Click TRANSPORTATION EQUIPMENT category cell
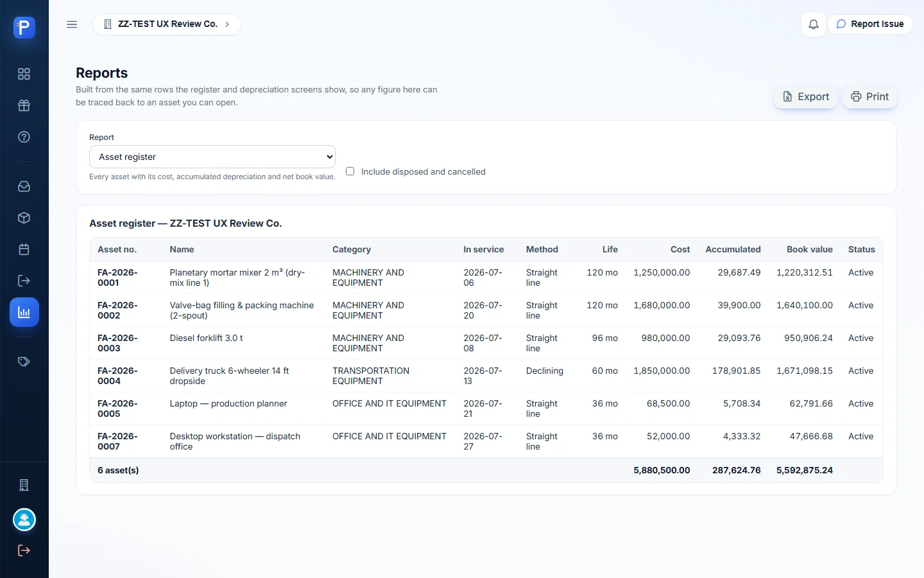The width and height of the screenshot is (924, 578). 371,376
